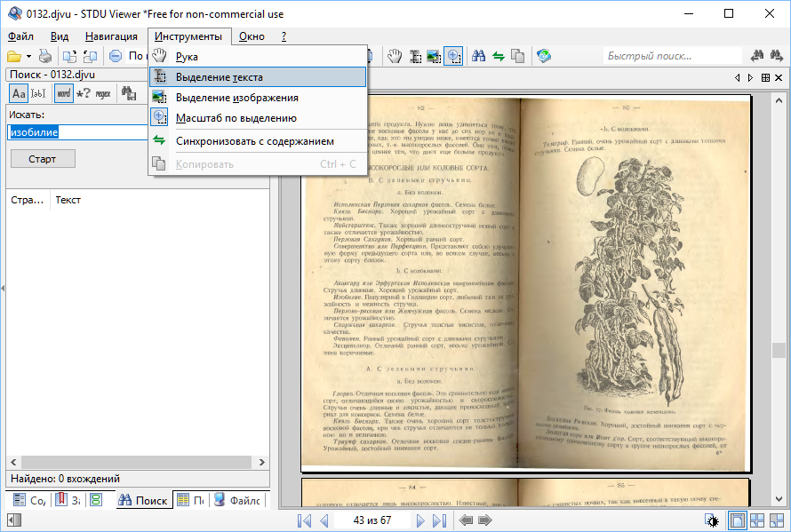The width and height of the screenshot is (791, 532).
Task: Choose Масштаб по выделению menu entry
Action: [x=258, y=118]
